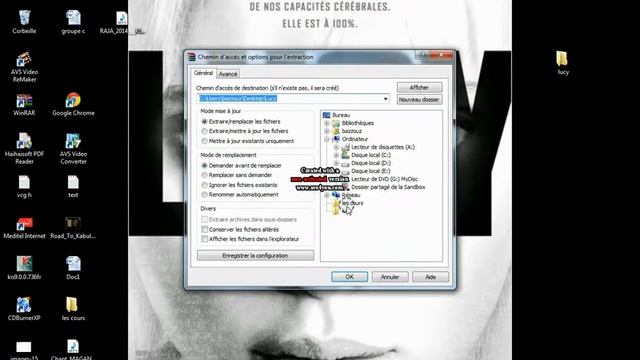
Task: Expand Lecteur de disquettes (A:) node
Action: pyautogui.click(x=336, y=147)
